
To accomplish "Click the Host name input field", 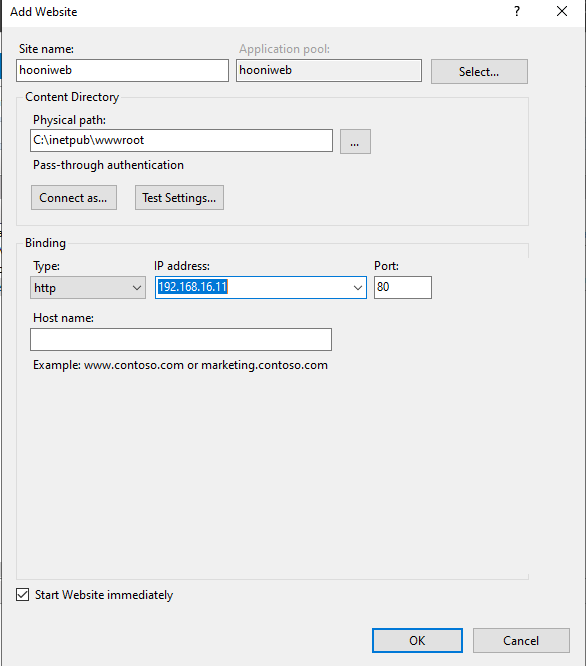I will 181,339.
